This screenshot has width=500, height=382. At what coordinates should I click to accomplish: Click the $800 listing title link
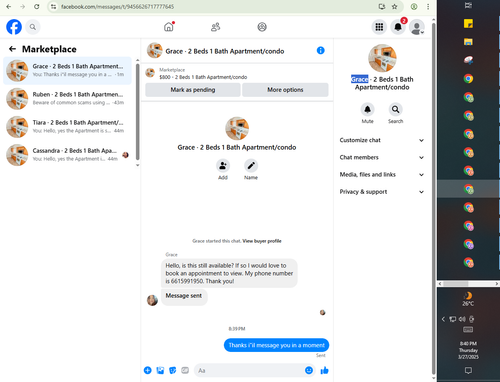tap(203, 77)
